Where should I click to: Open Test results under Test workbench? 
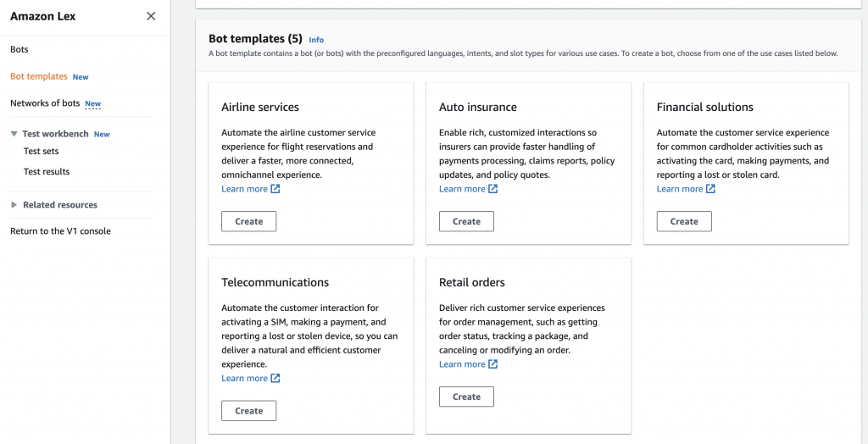point(47,171)
